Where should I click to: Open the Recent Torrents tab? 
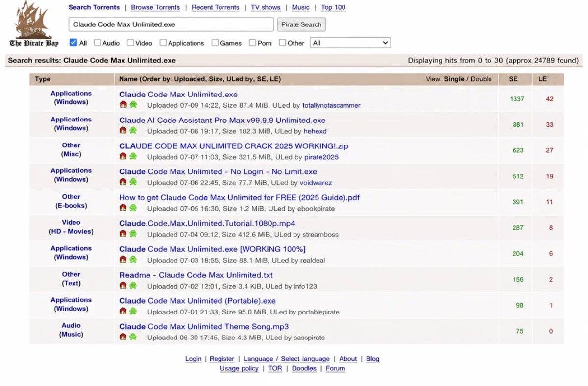tap(216, 7)
